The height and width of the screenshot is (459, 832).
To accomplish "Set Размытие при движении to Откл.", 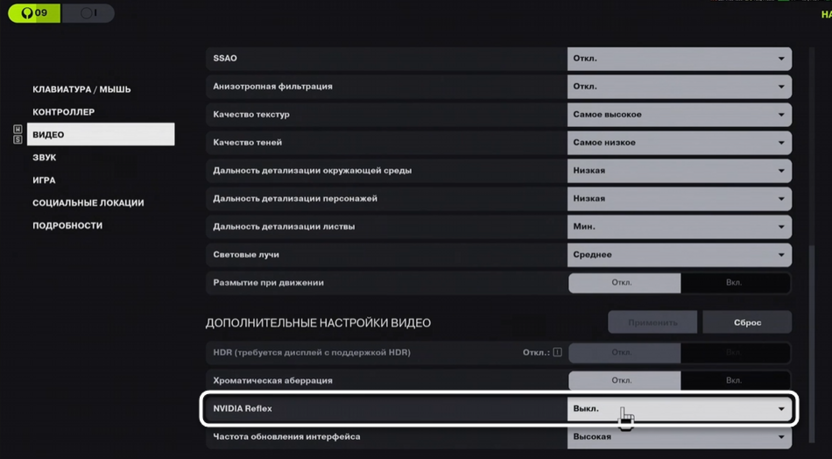I will [625, 283].
